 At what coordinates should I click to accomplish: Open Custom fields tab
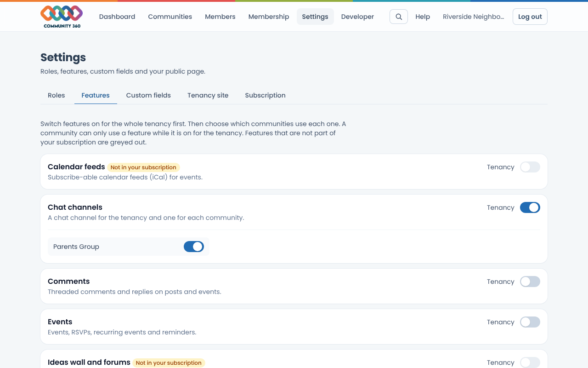(x=148, y=95)
